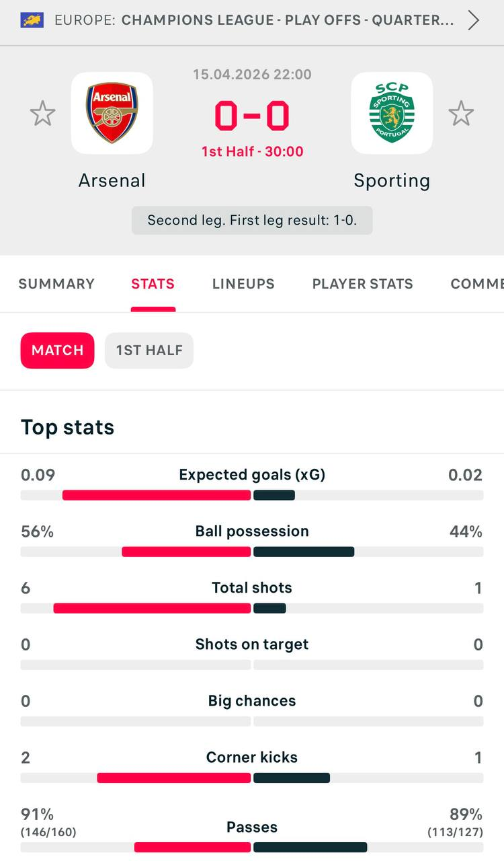The height and width of the screenshot is (861, 504).
Task: Open the Player Stats tab
Action: (362, 284)
